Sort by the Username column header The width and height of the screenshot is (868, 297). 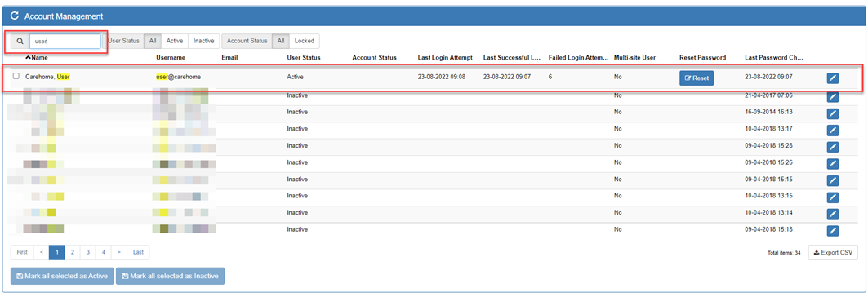[x=171, y=57]
